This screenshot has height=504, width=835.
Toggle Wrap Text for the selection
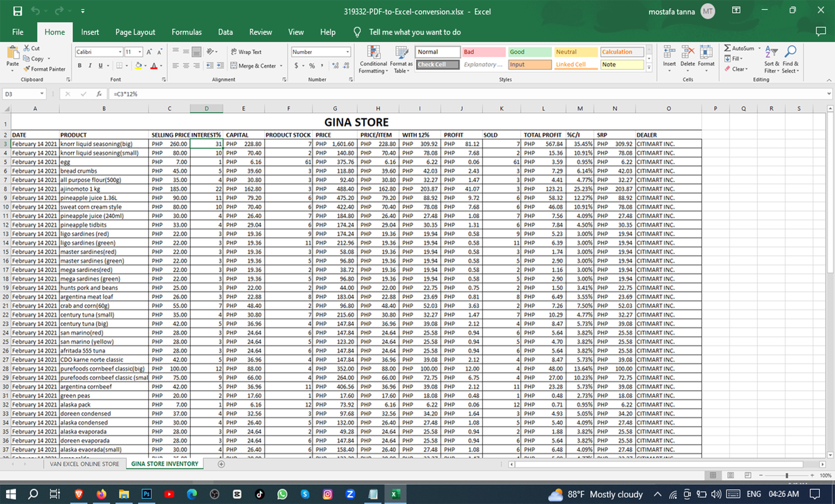(246, 52)
